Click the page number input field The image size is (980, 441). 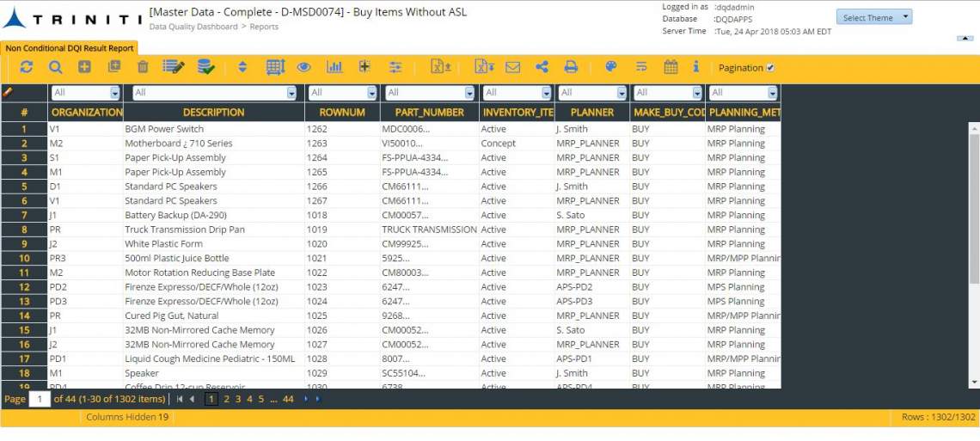click(x=40, y=399)
